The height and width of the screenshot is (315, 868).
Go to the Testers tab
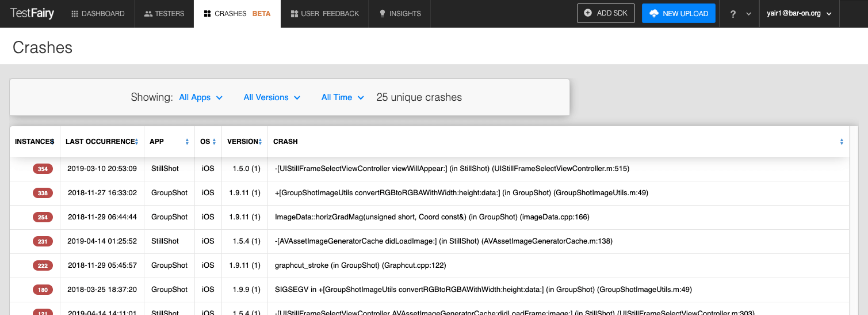164,14
